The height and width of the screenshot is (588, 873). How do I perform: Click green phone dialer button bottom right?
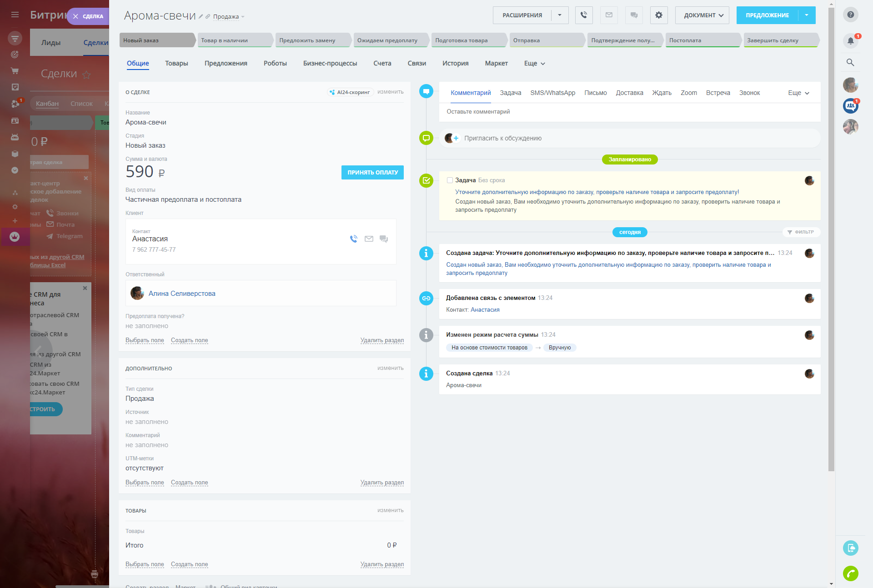pyautogui.click(x=850, y=573)
